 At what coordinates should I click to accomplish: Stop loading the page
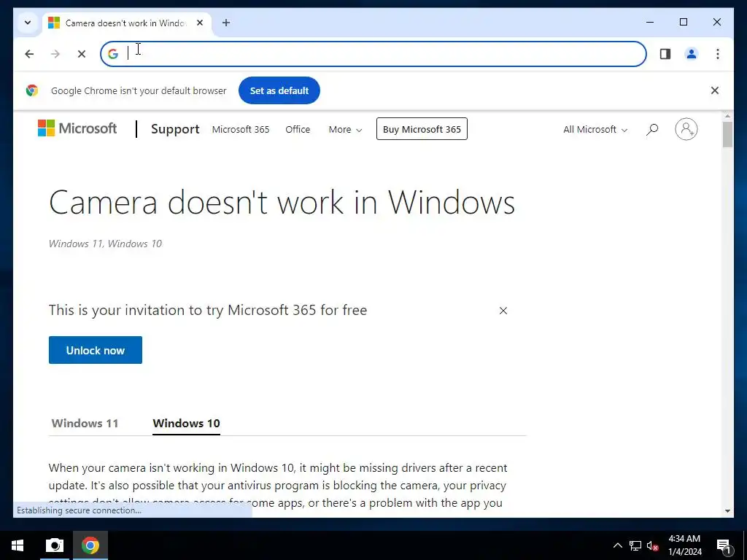point(82,54)
